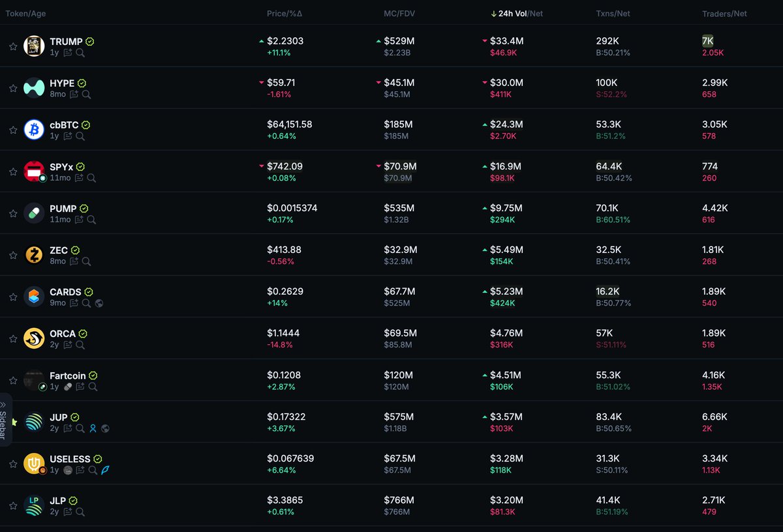
Task: Star the HYPE token row
Action: 12,88
